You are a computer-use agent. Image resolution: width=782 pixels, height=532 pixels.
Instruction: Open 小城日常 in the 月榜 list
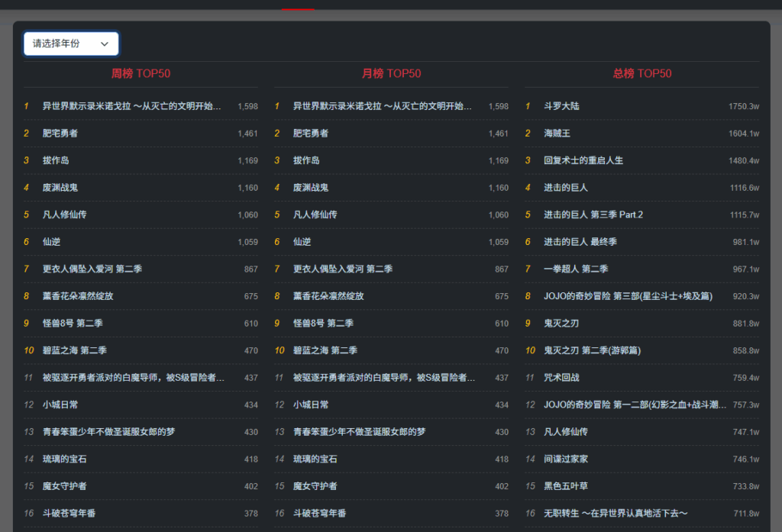(x=311, y=405)
